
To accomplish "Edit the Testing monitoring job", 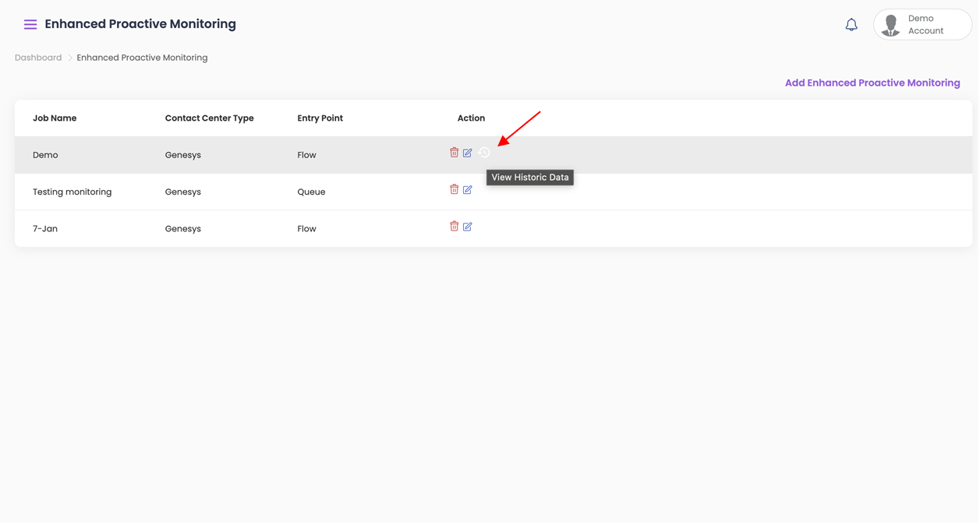I will 468,189.
